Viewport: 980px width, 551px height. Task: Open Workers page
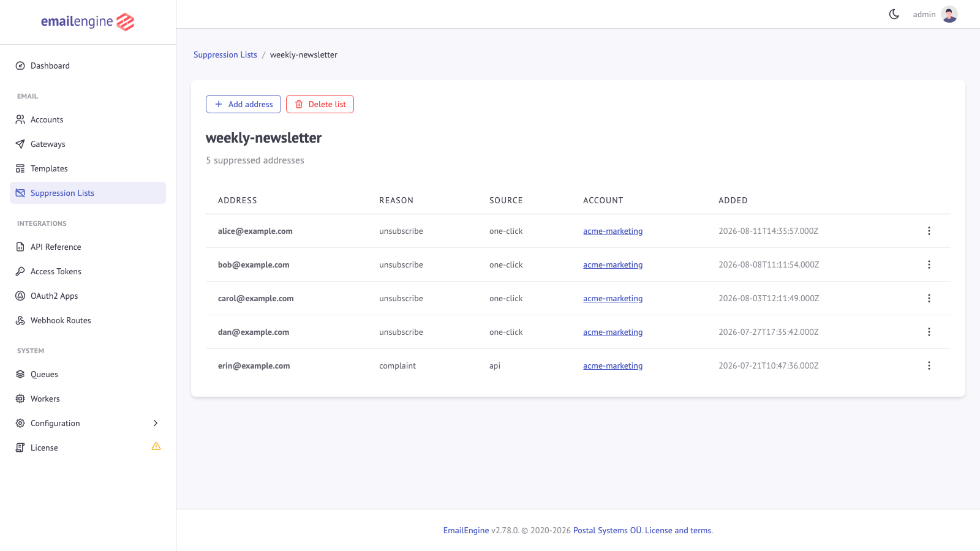[88, 399]
